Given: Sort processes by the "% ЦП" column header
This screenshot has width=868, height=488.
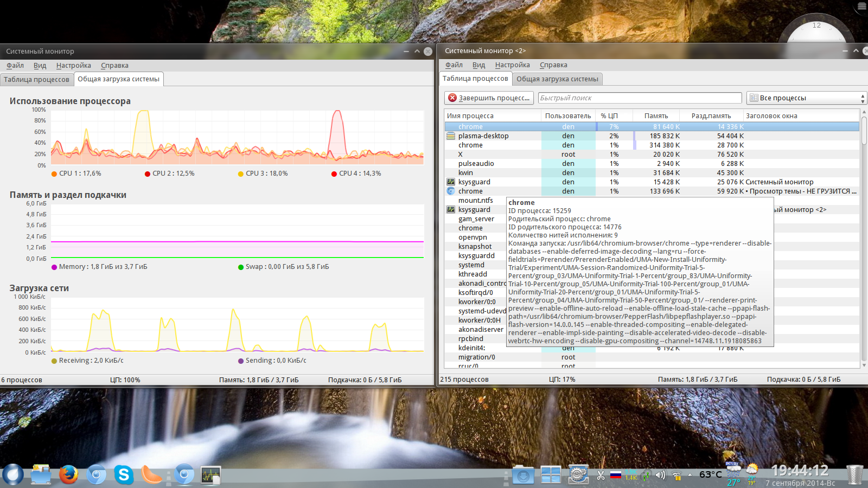Looking at the screenshot, I should [609, 116].
